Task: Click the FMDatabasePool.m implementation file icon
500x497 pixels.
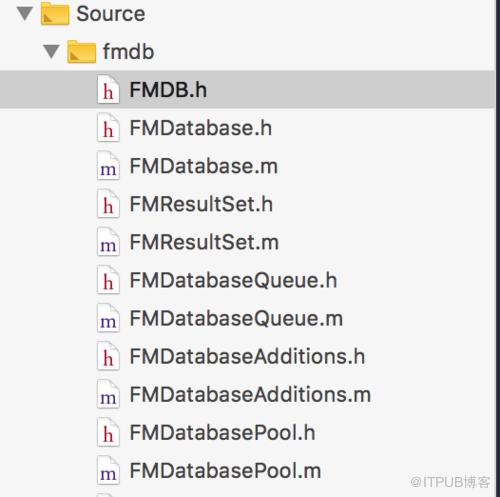Action: pos(108,470)
